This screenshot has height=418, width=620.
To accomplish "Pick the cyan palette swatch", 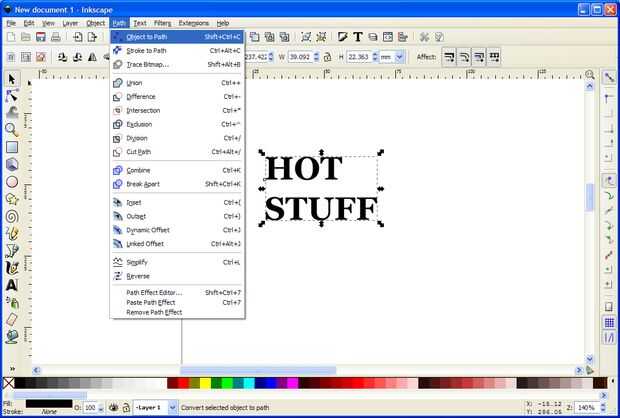I will 249,383.
